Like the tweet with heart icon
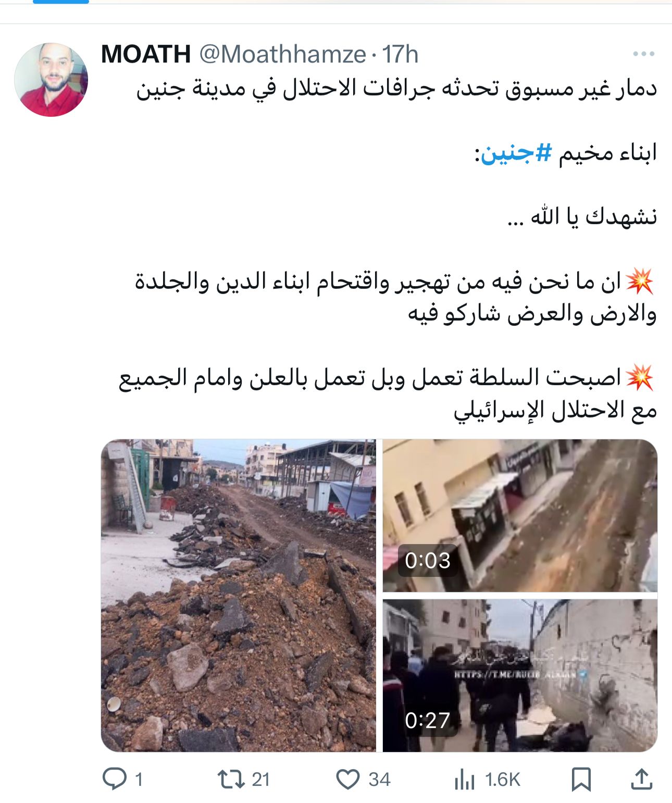672x803 pixels. [x=347, y=780]
